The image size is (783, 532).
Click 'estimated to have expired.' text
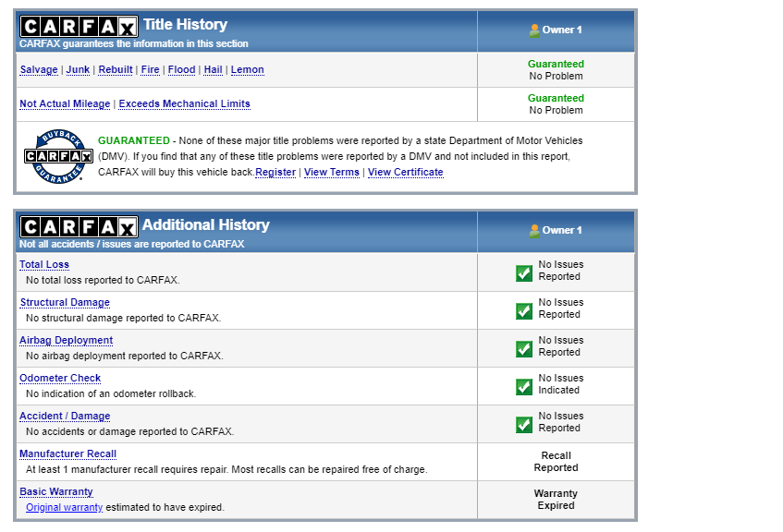(x=165, y=508)
